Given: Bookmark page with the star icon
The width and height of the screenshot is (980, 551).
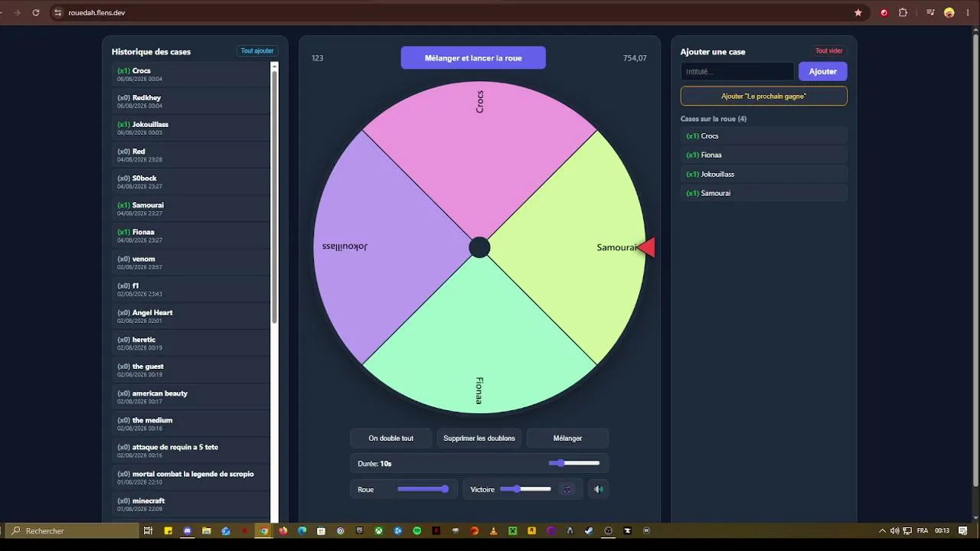Looking at the screenshot, I should tap(858, 12).
